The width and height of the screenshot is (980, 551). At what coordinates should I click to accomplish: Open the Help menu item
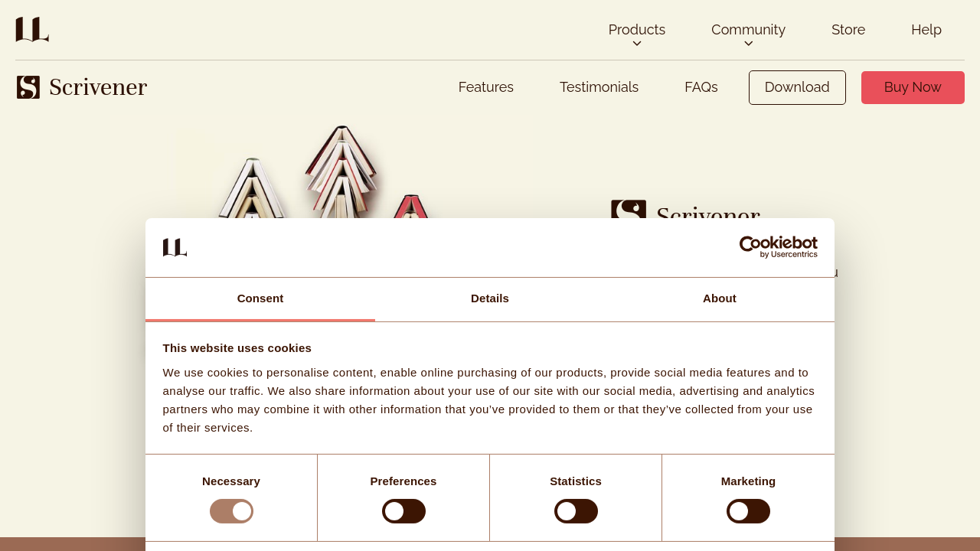pos(926,30)
